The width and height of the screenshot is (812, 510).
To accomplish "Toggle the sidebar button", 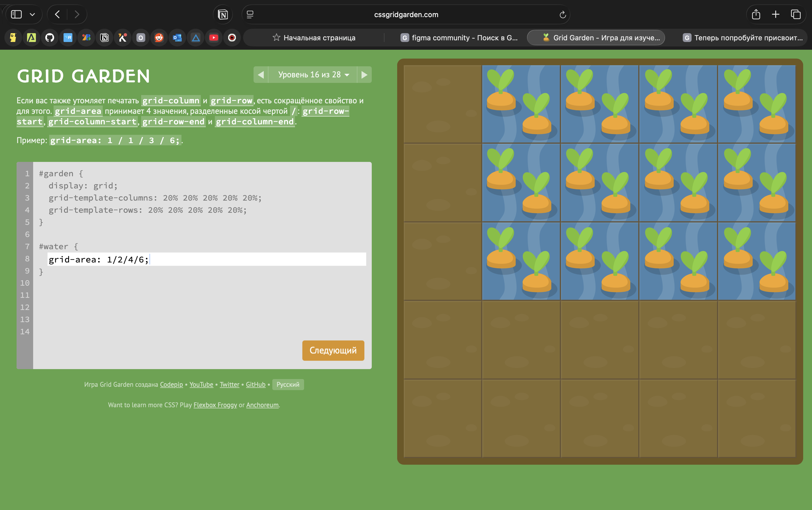I will tap(16, 14).
